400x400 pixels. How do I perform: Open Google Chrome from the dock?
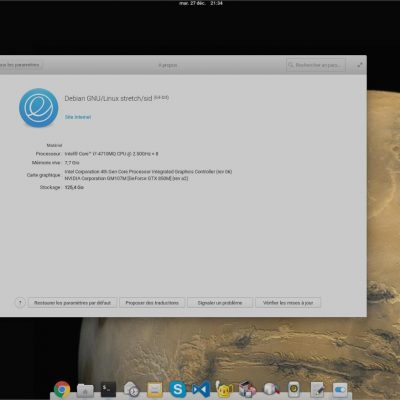[62, 389]
